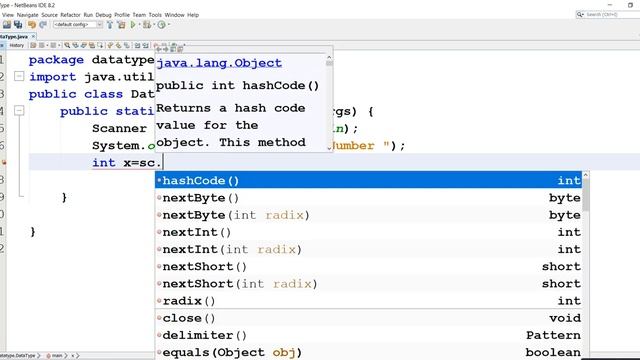Click the Javadoc popup forward arrow
This screenshot has width=640, height=360.
[x=165, y=49]
